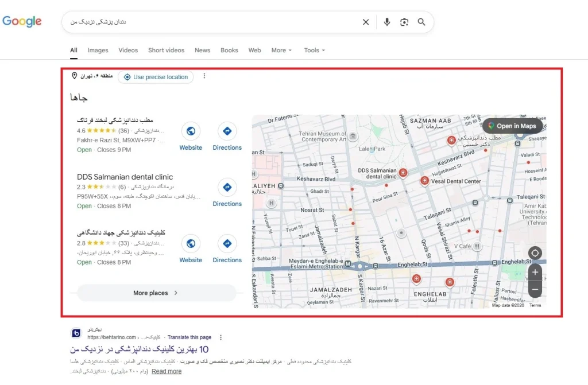
Task: Switch to the Videos tab
Action: click(128, 50)
